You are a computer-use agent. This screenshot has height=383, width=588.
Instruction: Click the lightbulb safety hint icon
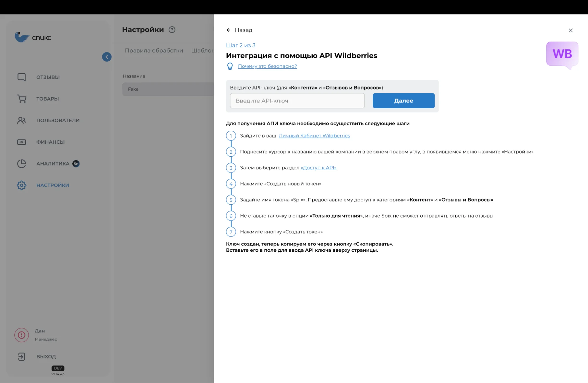click(x=230, y=66)
